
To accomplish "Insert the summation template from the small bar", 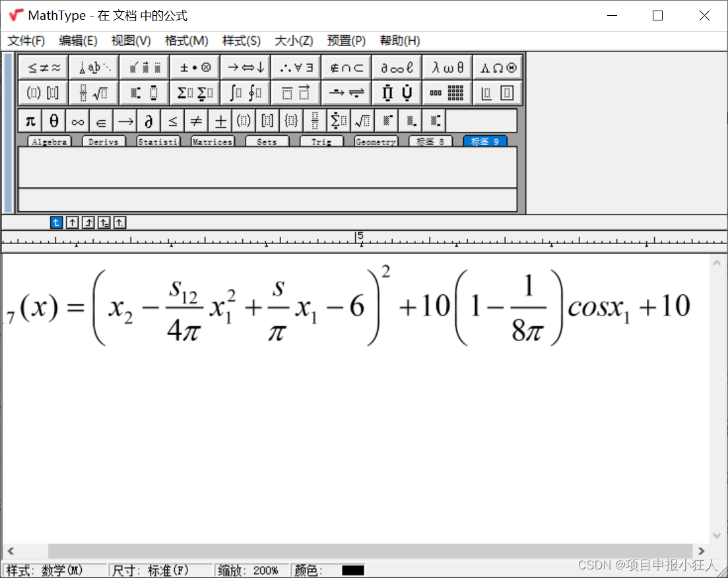I will tap(339, 120).
